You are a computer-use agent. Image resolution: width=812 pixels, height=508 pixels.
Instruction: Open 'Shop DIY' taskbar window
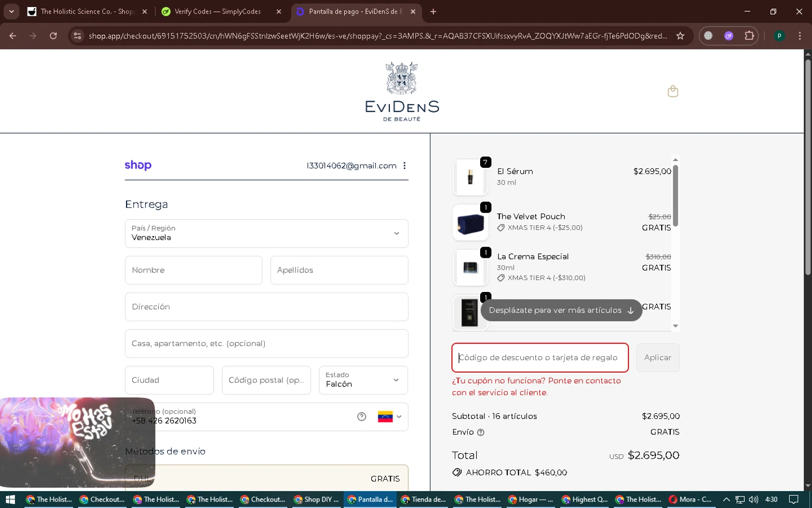(x=316, y=499)
